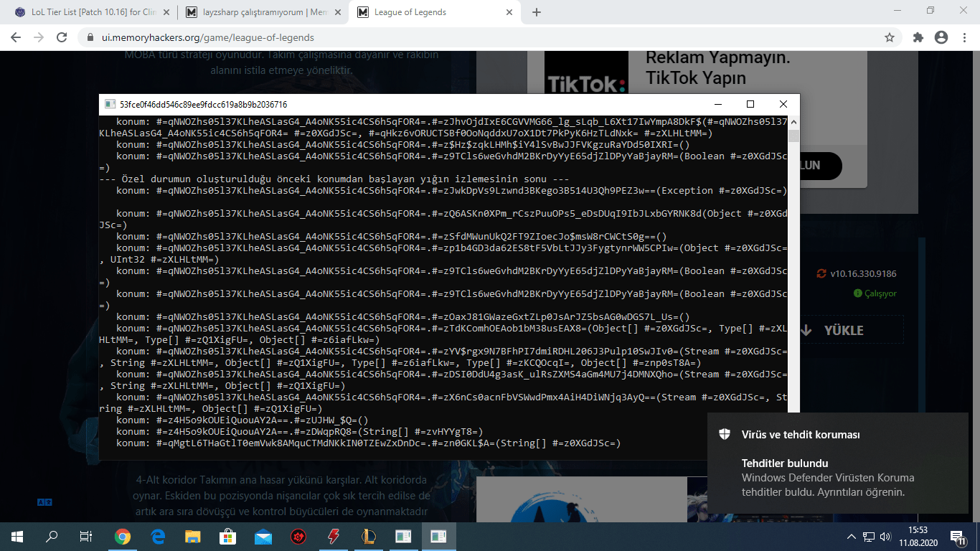Switch to active console window taskbar icon
The image size is (980, 551).
438,536
